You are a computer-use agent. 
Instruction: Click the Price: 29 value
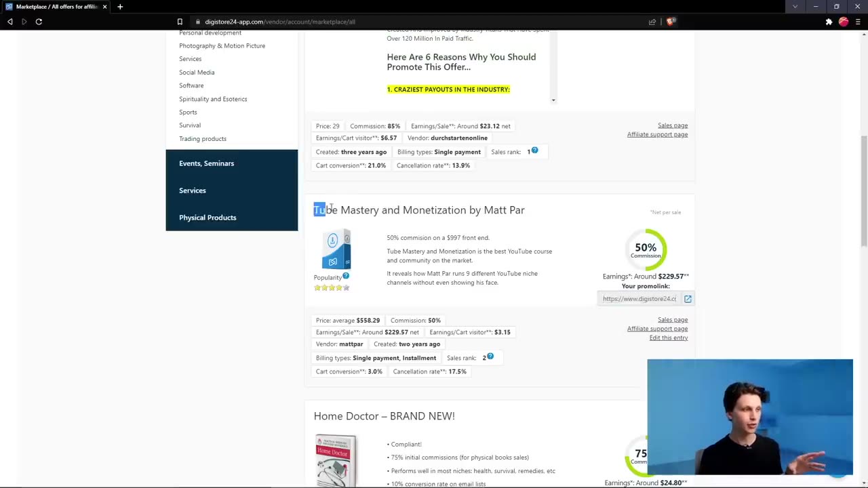click(x=328, y=126)
